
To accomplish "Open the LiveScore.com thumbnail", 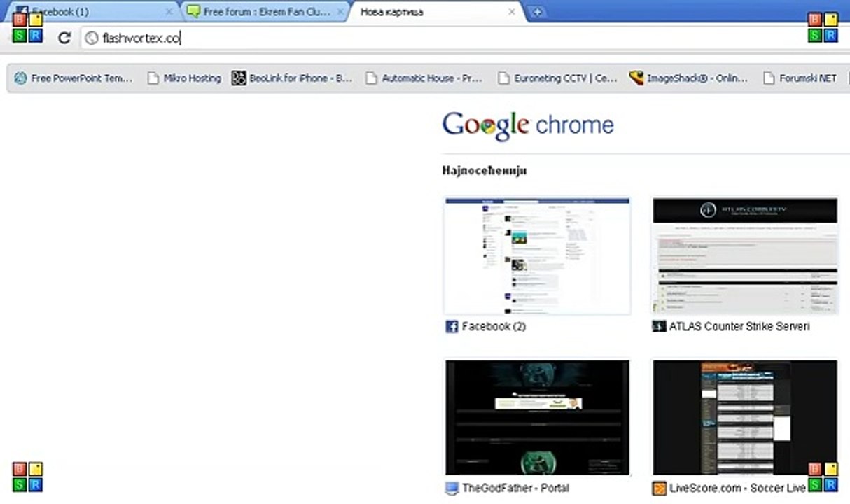I will point(745,417).
